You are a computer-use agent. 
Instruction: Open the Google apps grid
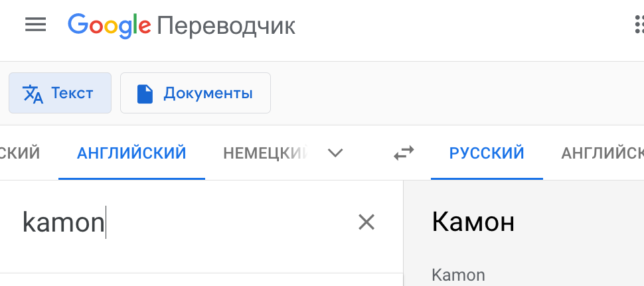(x=637, y=25)
